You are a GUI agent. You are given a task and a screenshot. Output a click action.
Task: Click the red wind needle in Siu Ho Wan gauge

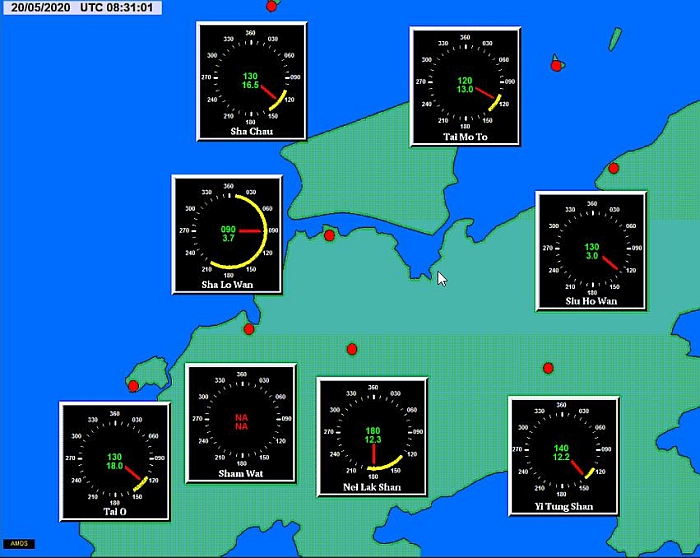[610, 263]
